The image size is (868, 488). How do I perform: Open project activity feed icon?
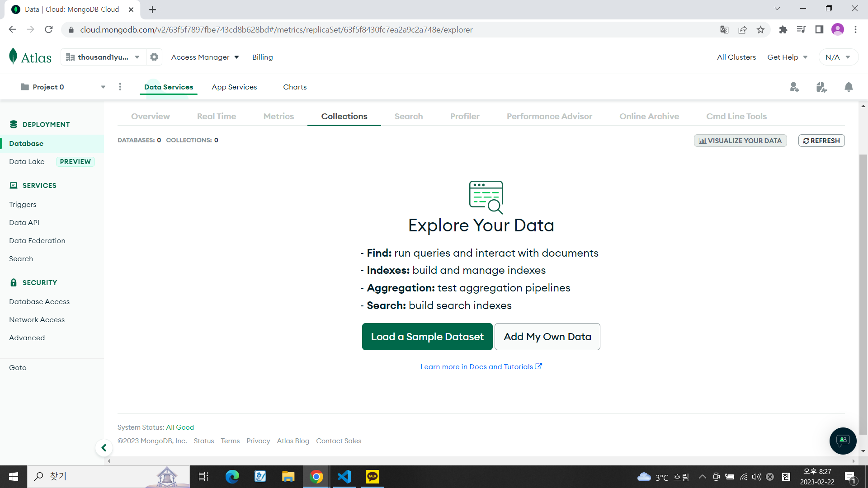coord(821,87)
